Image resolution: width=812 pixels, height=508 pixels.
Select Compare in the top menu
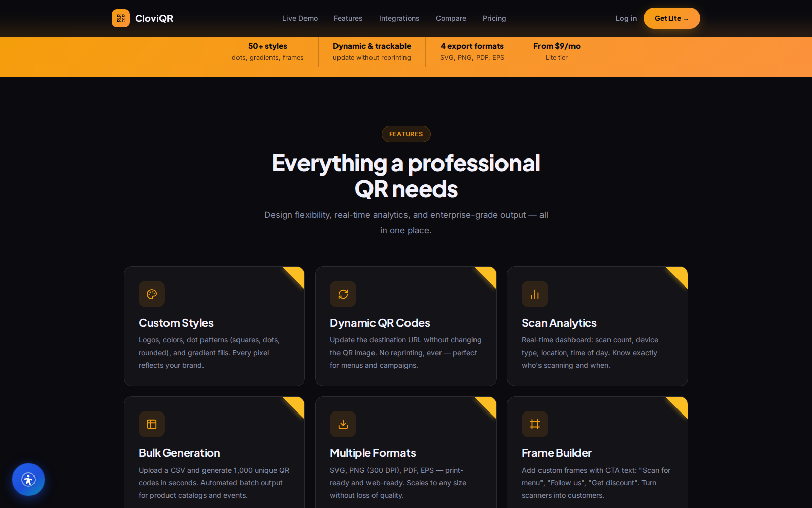tap(451, 18)
